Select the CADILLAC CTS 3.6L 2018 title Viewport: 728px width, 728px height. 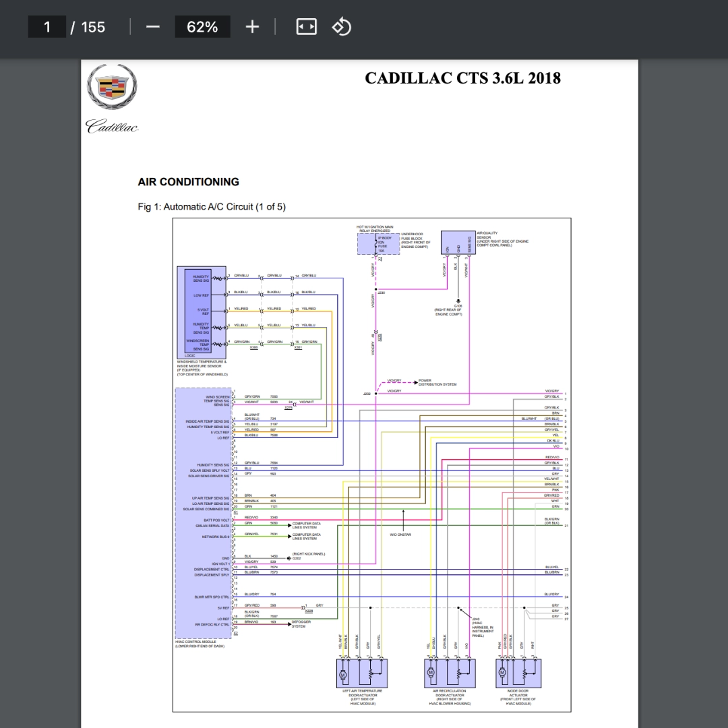pyautogui.click(x=462, y=78)
